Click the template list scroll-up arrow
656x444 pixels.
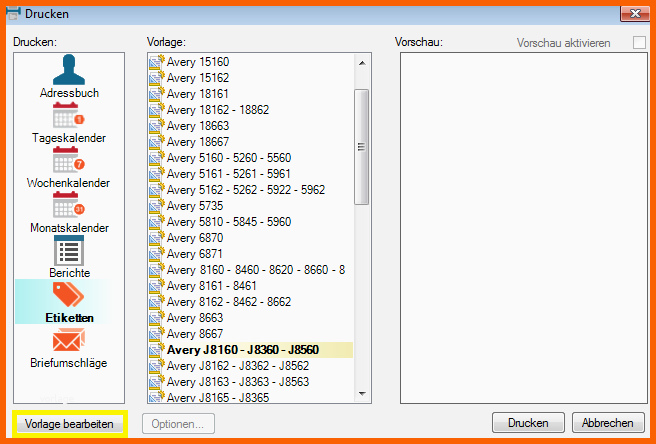[362, 63]
